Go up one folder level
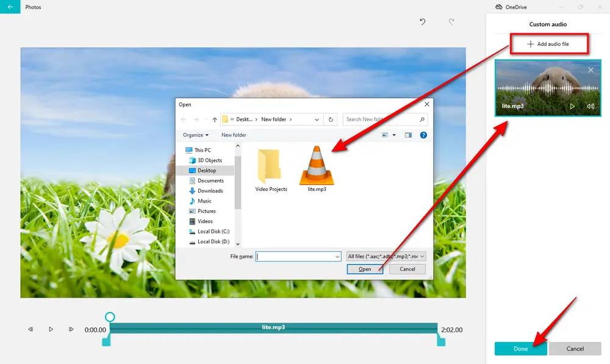The height and width of the screenshot is (364, 610). [215, 120]
